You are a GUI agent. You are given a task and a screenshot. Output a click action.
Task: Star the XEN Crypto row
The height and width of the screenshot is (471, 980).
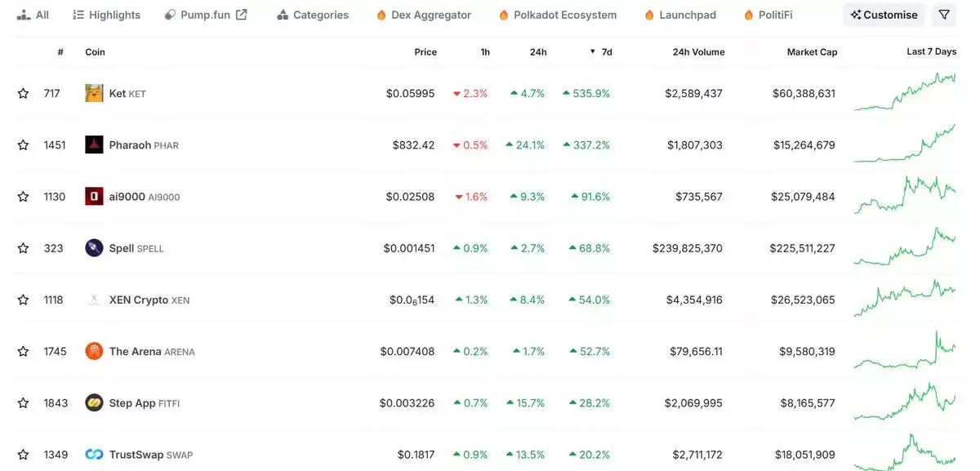(23, 300)
